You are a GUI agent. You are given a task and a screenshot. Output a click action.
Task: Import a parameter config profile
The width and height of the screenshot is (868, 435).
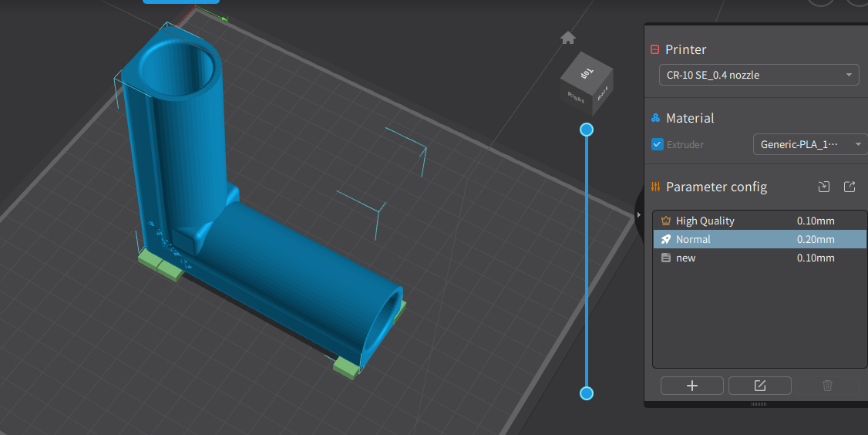click(x=824, y=187)
